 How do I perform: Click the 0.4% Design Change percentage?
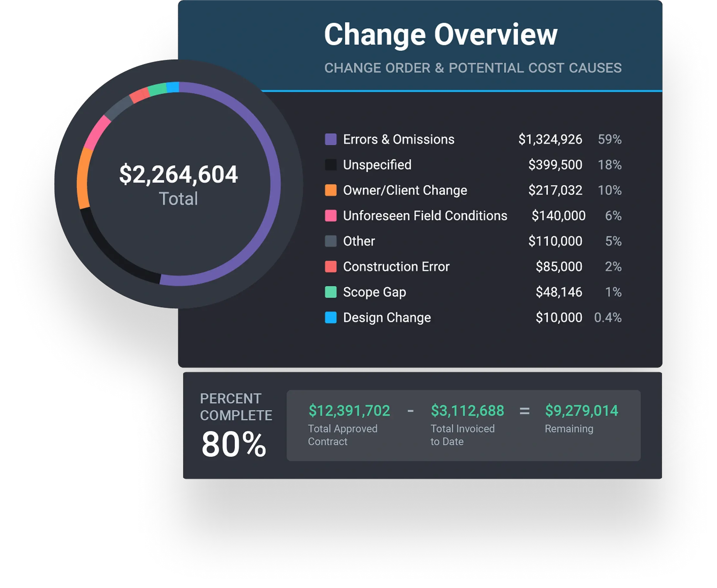pyautogui.click(x=608, y=318)
